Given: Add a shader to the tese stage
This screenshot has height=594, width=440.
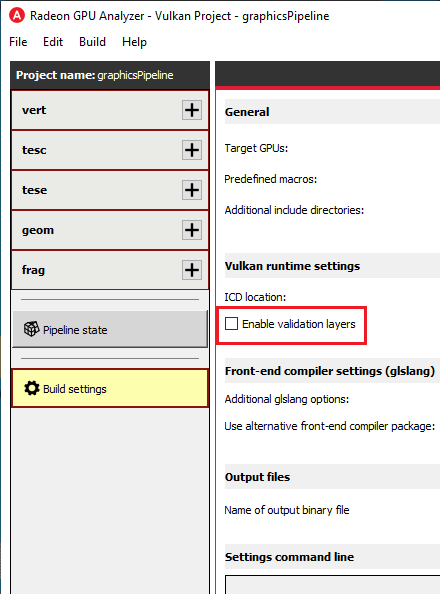Looking at the screenshot, I should (192, 190).
